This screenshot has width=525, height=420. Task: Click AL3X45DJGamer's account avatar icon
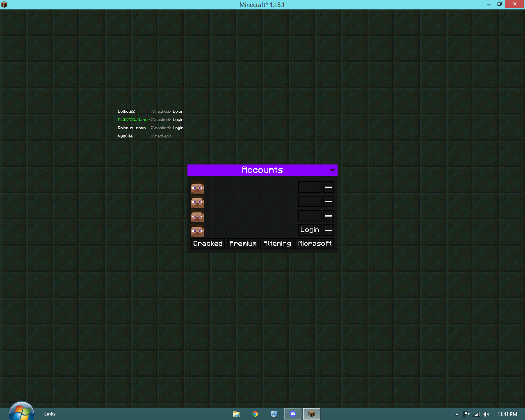(197, 202)
